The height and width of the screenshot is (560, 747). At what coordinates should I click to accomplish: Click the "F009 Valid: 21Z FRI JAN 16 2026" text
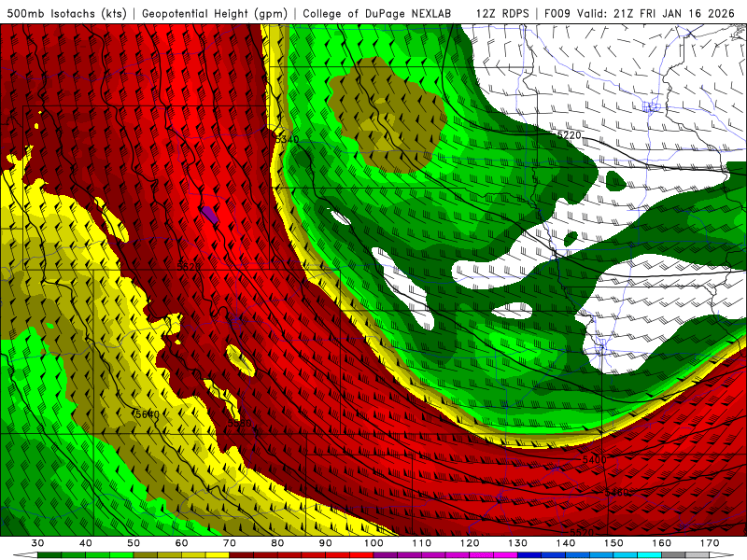point(640,13)
